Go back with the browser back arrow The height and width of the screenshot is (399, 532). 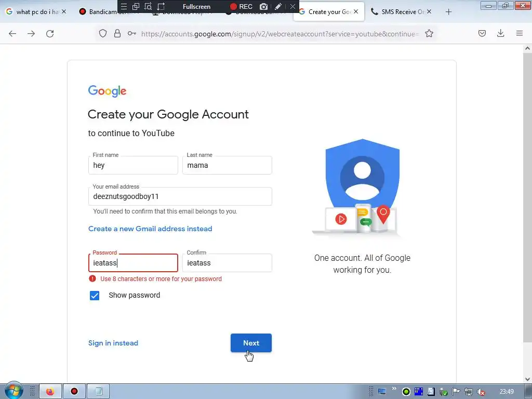[12, 33]
